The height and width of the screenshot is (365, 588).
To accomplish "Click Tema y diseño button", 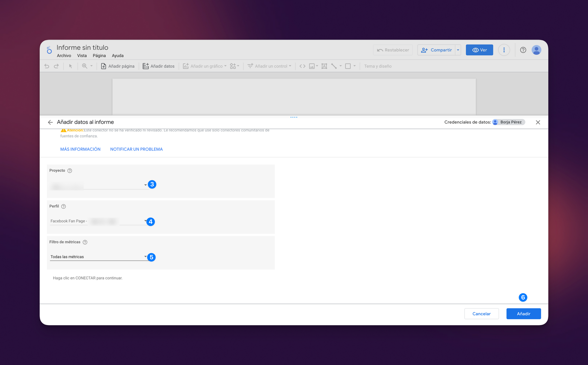I will pyautogui.click(x=378, y=66).
